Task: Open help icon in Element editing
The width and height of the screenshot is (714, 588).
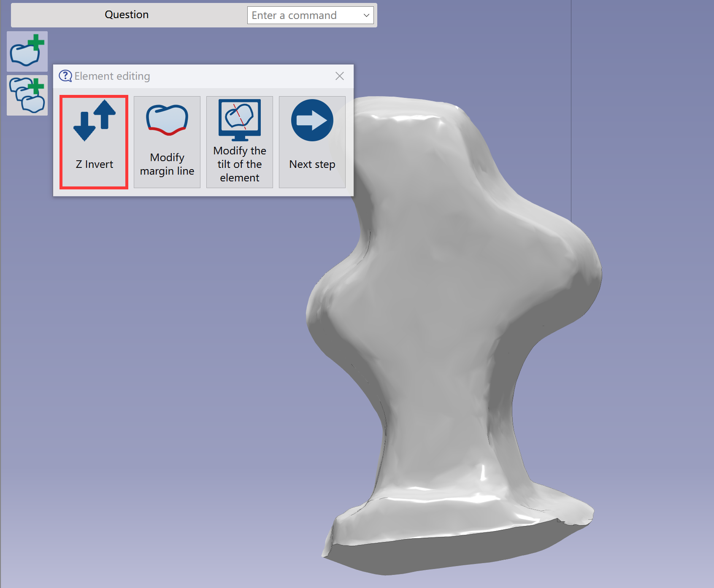Action: (x=65, y=76)
